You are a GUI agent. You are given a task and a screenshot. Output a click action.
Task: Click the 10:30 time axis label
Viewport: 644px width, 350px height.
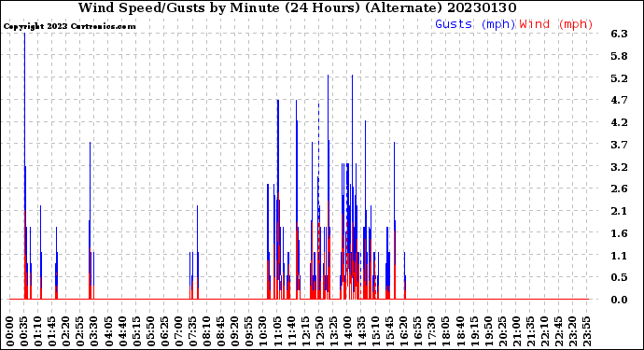click(x=263, y=331)
